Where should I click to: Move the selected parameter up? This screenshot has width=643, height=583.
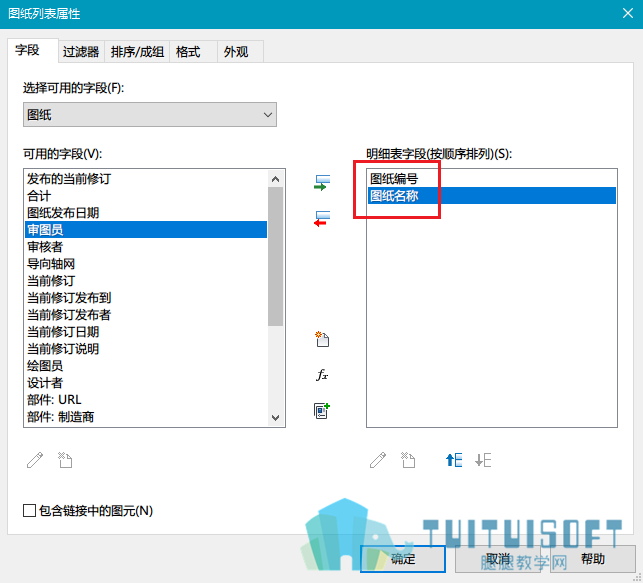click(x=454, y=460)
